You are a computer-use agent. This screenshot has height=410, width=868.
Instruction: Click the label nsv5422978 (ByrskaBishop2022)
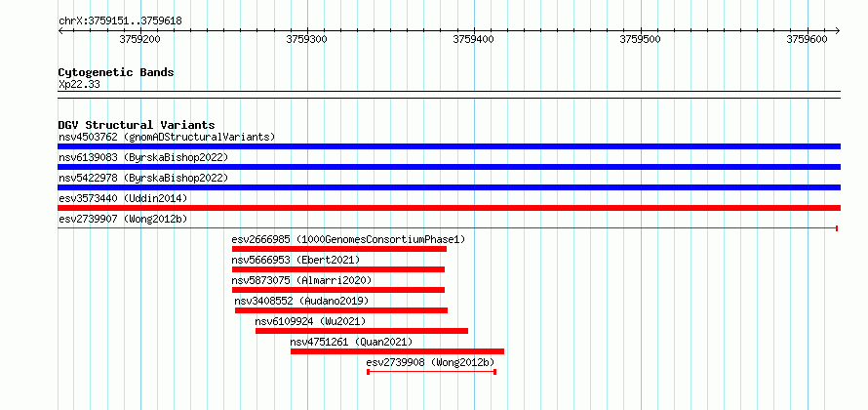143,178
